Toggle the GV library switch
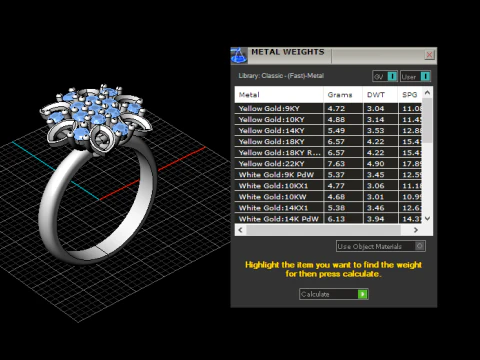Viewport: 480px width, 360px height. (385, 76)
